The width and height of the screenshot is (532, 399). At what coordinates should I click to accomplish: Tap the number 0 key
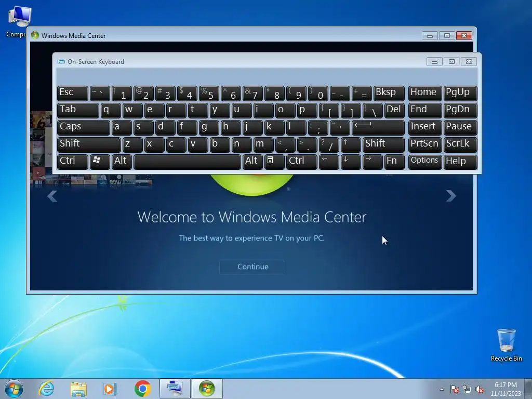[318, 94]
